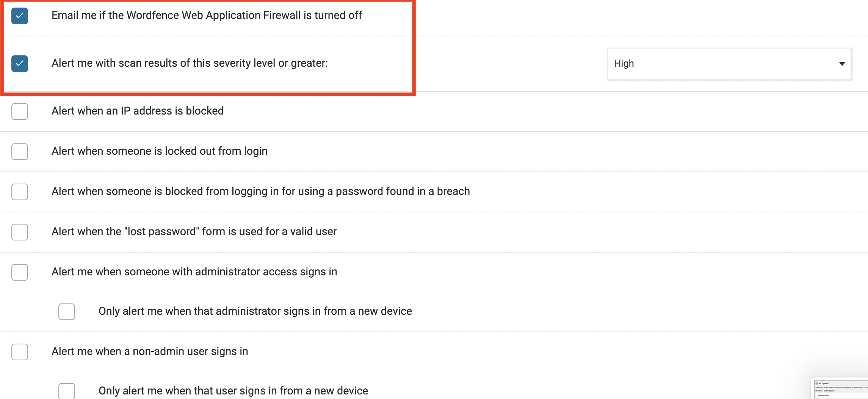Disable scan results severity alert checkbox
The height and width of the screenshot is (399, 868).
click(20, 64)
